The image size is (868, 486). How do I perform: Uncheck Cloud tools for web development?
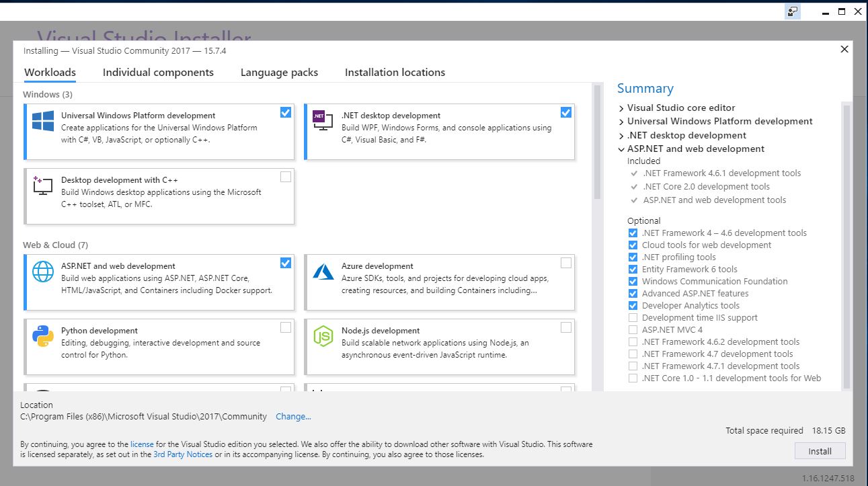click(633, 245)
